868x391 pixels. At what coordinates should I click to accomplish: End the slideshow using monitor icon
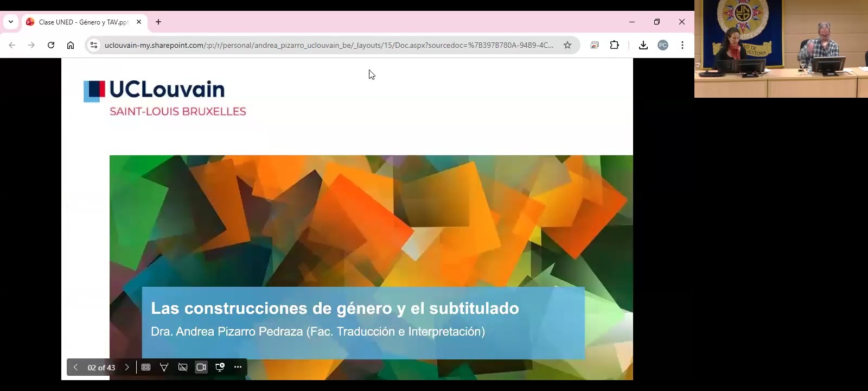click(x=220, y=367)
